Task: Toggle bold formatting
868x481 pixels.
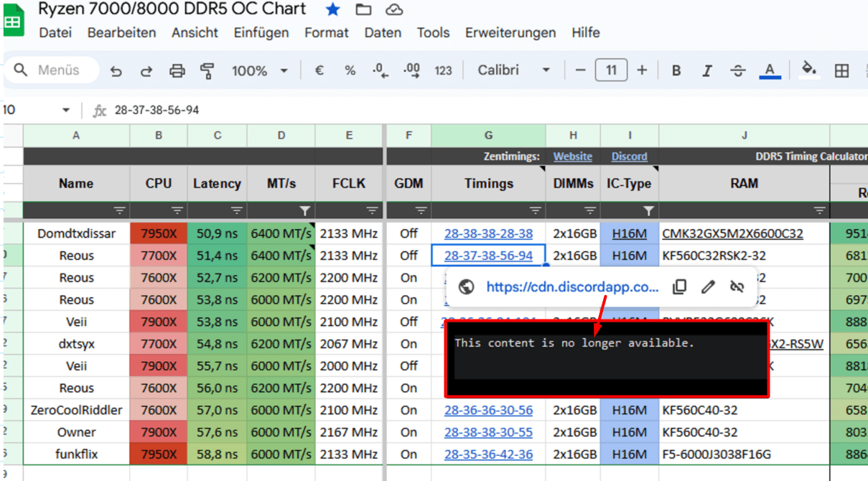Action: pos(676,70)
